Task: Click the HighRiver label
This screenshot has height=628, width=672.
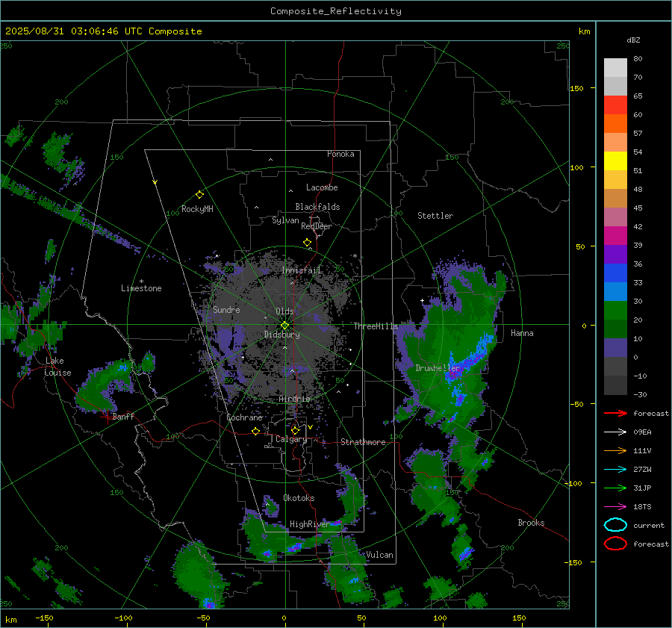Action: pos(309,524)
